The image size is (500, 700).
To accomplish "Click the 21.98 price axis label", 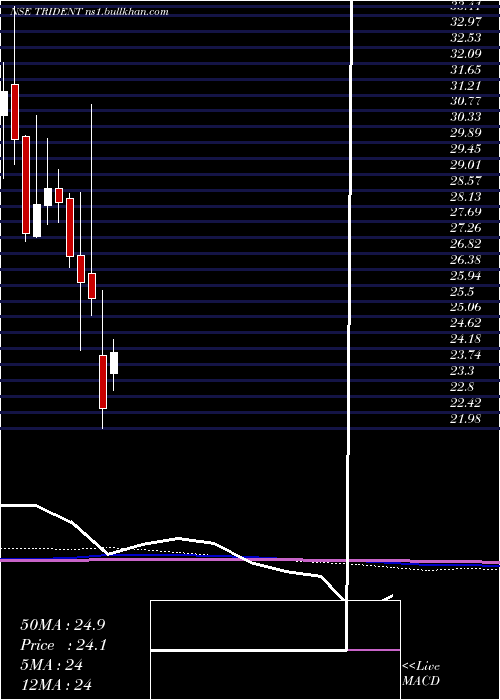I will [x=465, y=418].
